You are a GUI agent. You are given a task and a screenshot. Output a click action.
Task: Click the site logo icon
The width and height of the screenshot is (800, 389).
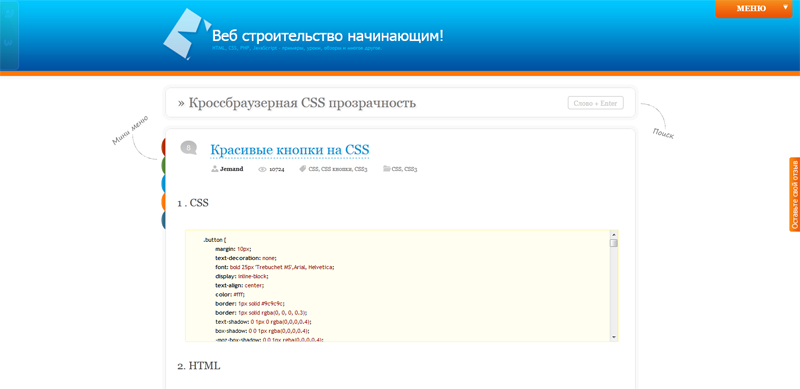[x=186, y=34]
